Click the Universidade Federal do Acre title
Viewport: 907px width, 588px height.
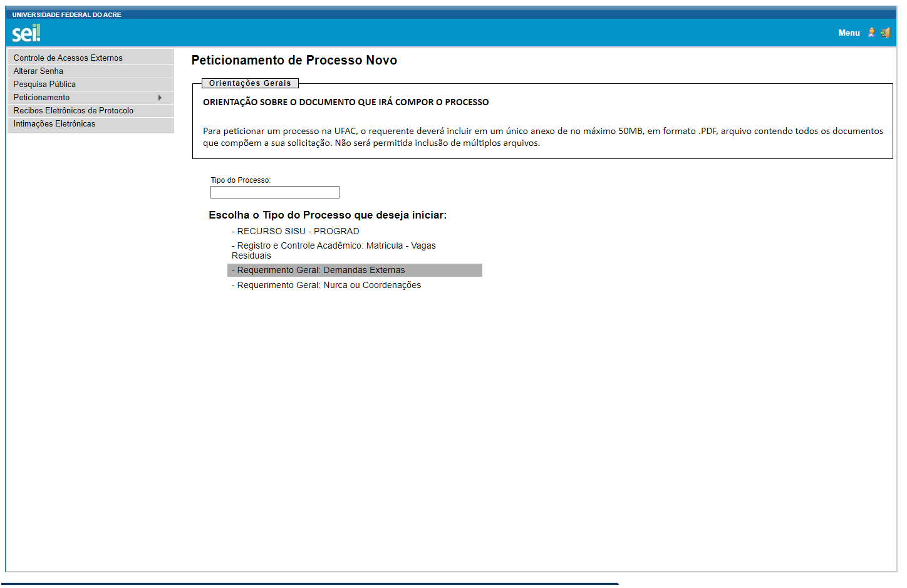click(66, 14)
